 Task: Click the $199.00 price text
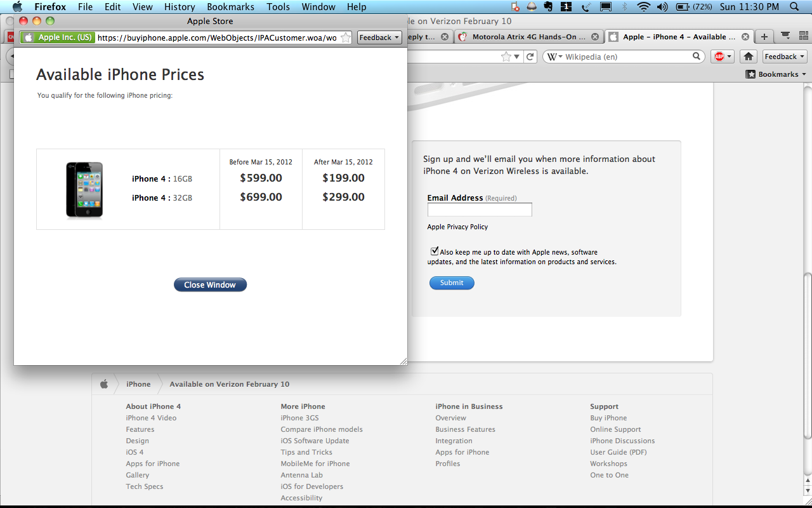point(343,178)
